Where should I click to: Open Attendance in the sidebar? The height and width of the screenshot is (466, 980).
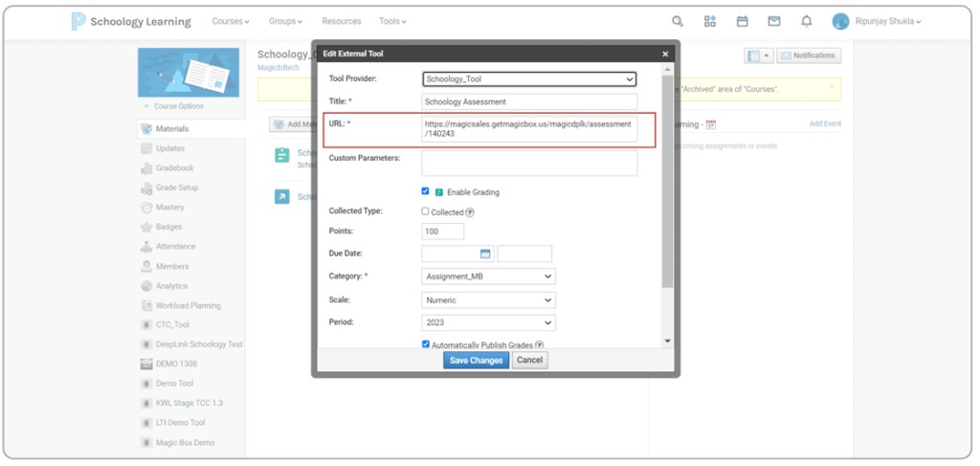point(176,247)
